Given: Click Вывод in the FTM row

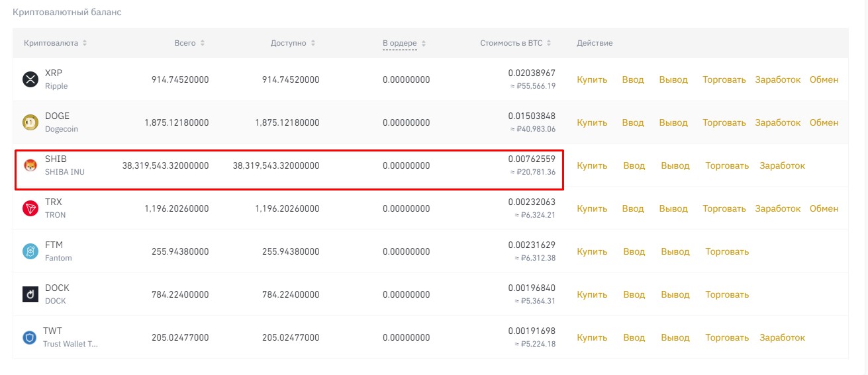Looking at the screenshot, I should click(x=675, y=251).
